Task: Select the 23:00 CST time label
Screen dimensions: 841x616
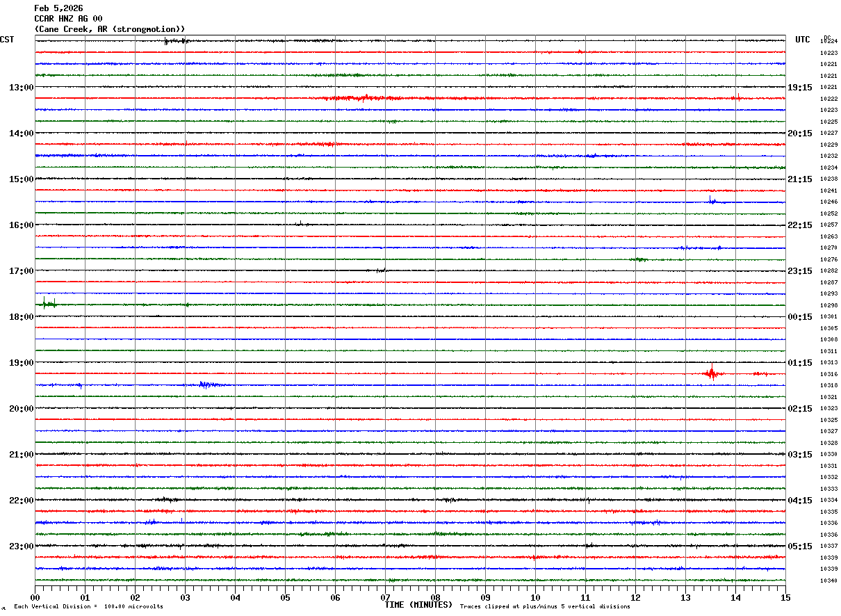Action: (x=21, y=546)
